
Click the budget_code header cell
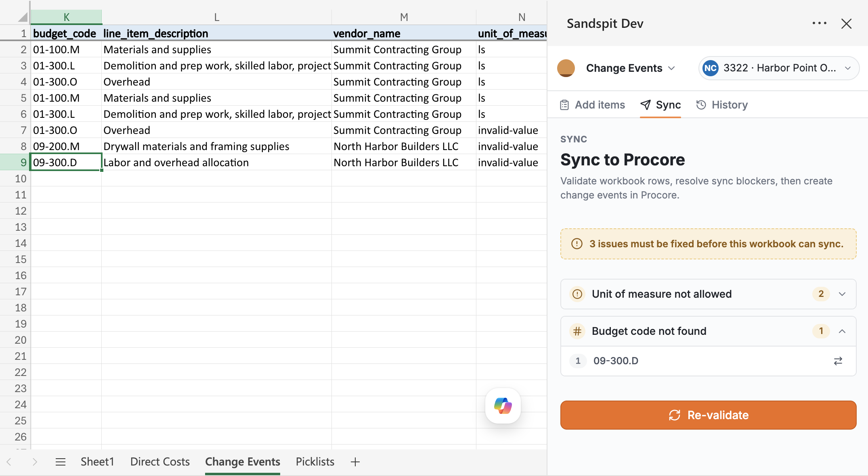[66, 33]
